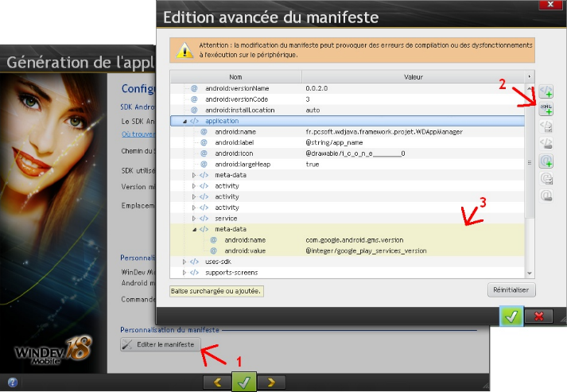The image size is (567, 392).
Task: Close the Edition avancée du manifeste window
Action: [x=550, y=4]
